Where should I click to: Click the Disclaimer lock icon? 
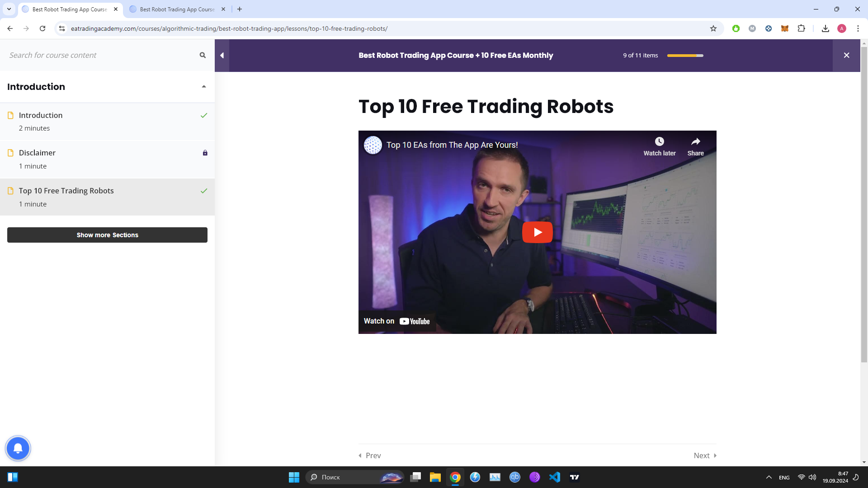pyautogui.click(x=205, y=153)
